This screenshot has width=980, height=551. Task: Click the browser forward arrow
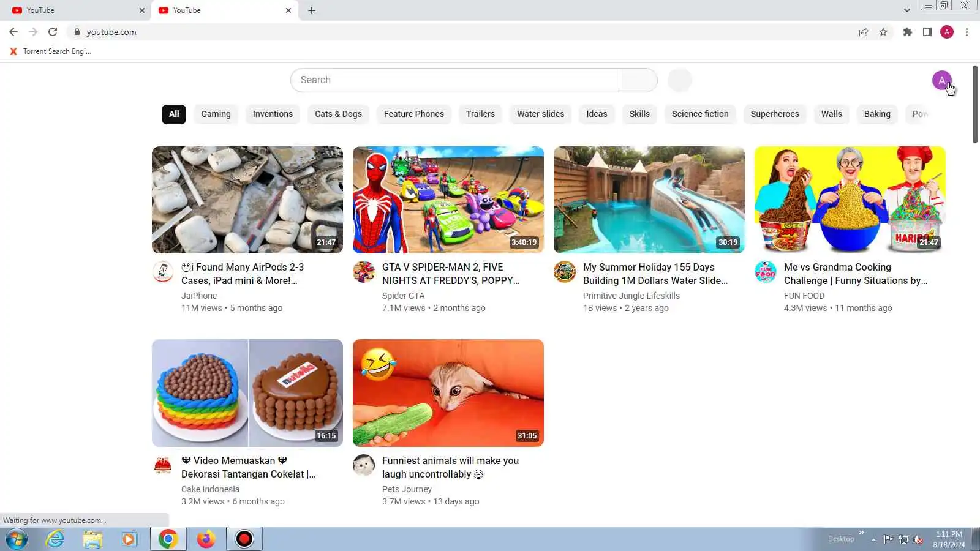33,32
